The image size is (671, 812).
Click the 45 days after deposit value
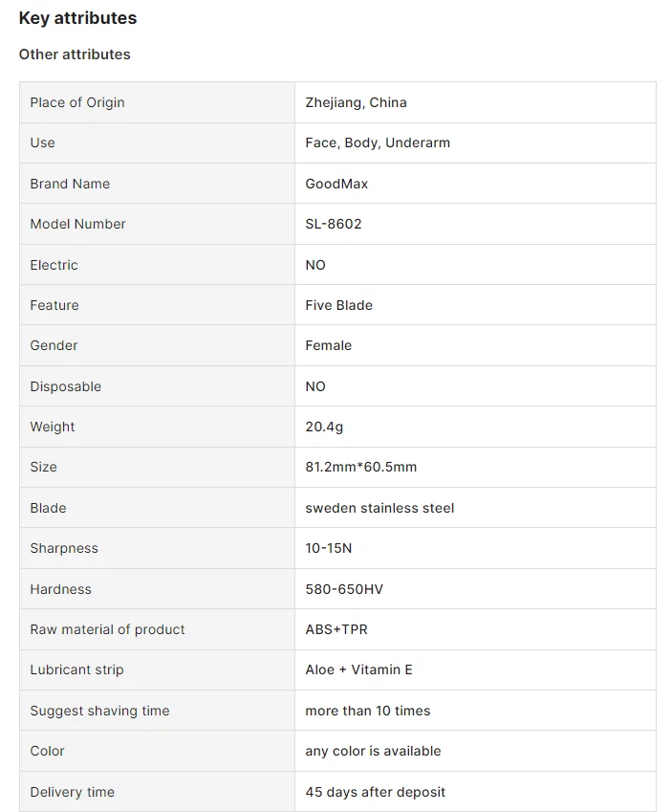pyautogui.click(x=376, y=792)
